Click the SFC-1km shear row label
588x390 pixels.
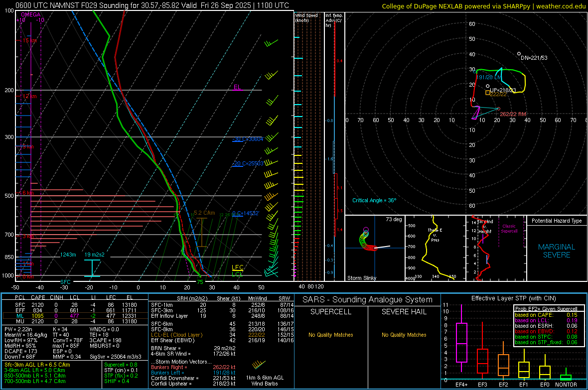(x=162, y=305)
